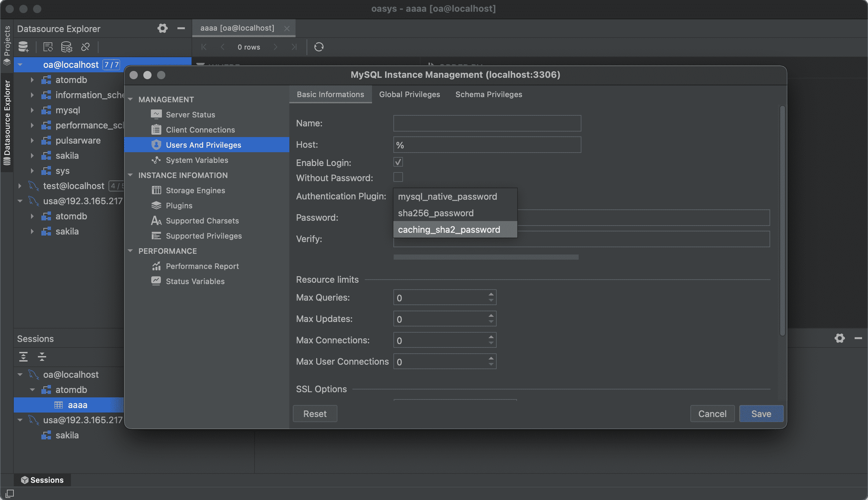
Task: Increase the Max Queries value
Action: (x=491, y=294)
